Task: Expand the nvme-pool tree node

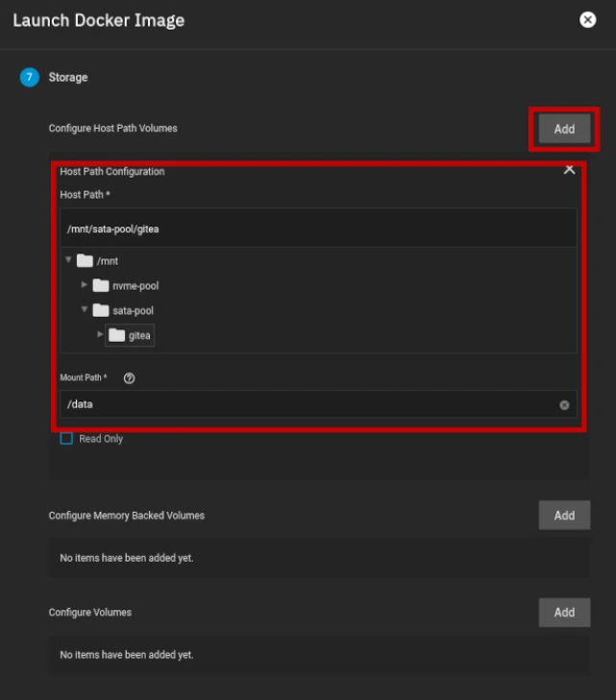Action: (x=85, y=285)
